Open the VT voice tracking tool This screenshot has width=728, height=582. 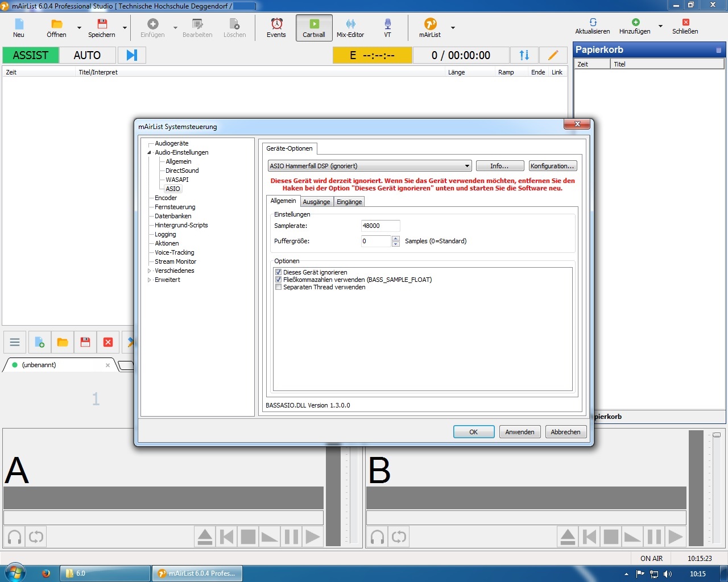[x=387, y=28]
